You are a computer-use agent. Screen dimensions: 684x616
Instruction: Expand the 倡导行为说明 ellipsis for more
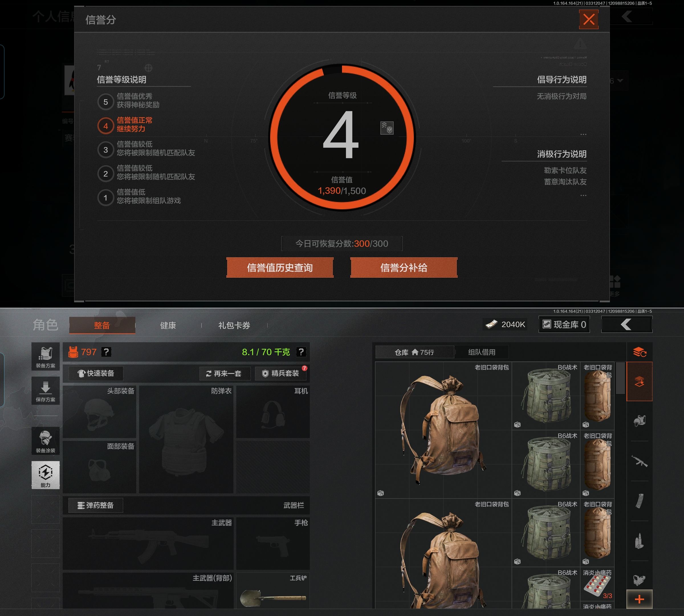(583, 134)
